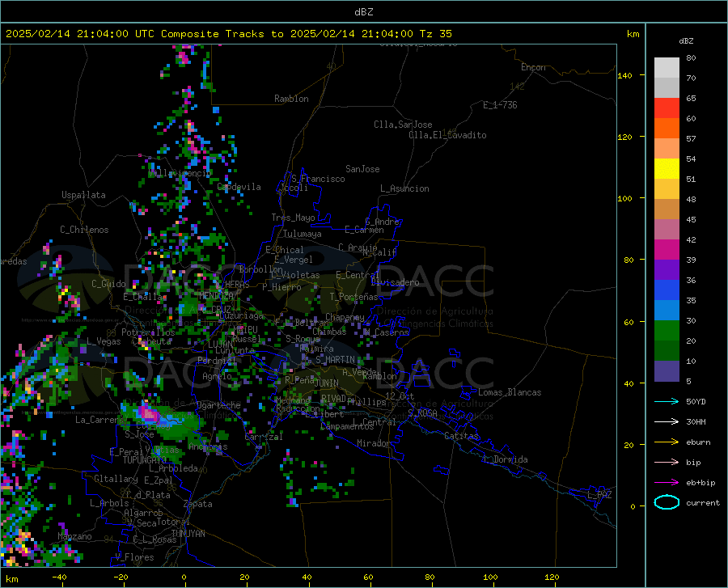Click the E_1-736 map label
Viewport: 728px width, 588px height.
tap(500, 105)
